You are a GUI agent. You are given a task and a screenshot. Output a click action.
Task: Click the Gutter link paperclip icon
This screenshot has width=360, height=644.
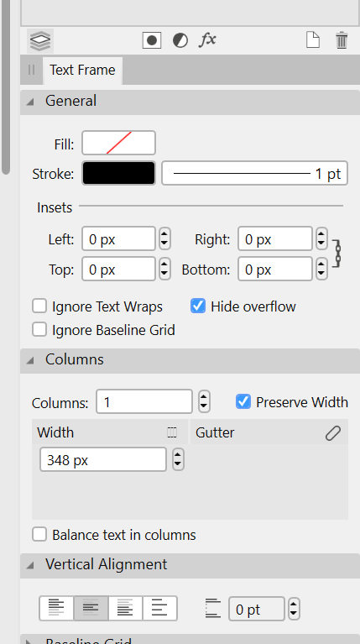pyautogui.click(x=333, y=433)
